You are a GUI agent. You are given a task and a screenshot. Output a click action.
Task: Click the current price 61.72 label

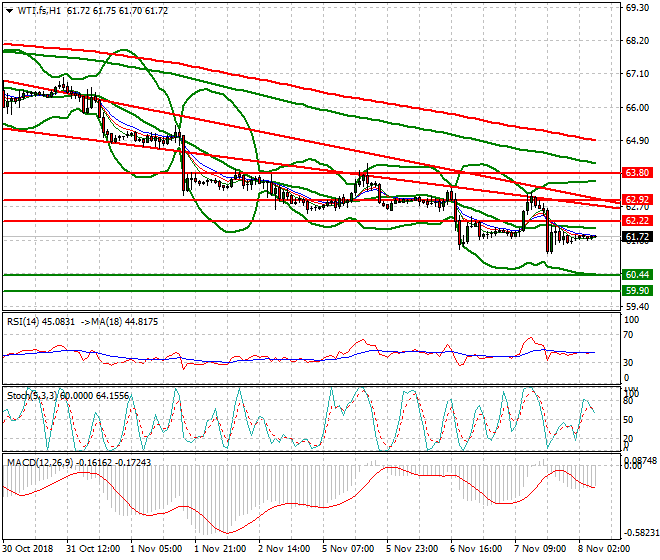point(637,237)
